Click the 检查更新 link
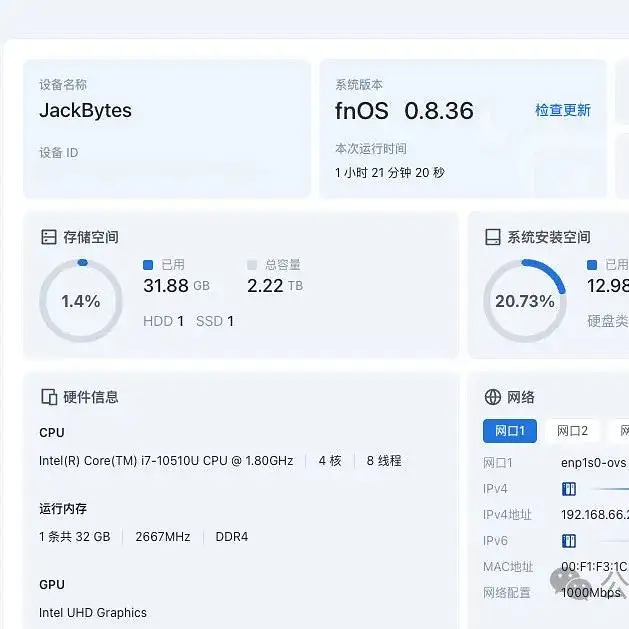The height and width of the screenshot is (629, 629). coord(563,110)
